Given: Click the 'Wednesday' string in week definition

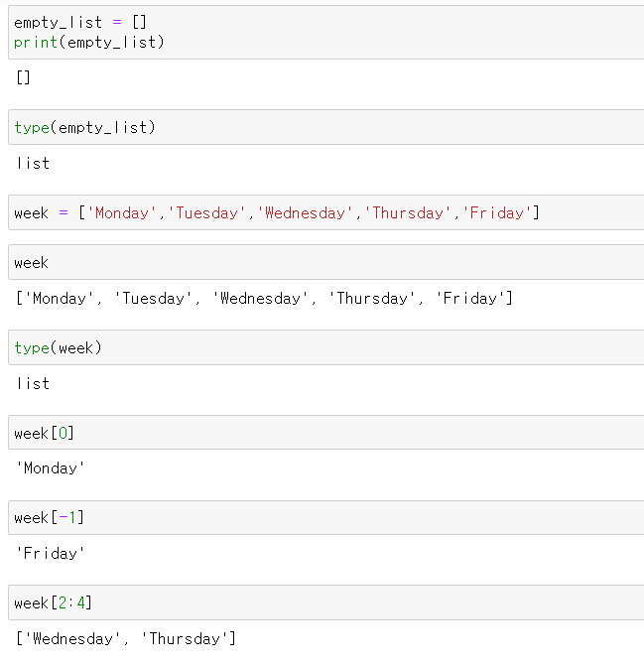Looking at the screenshot, I should [305, 212].
